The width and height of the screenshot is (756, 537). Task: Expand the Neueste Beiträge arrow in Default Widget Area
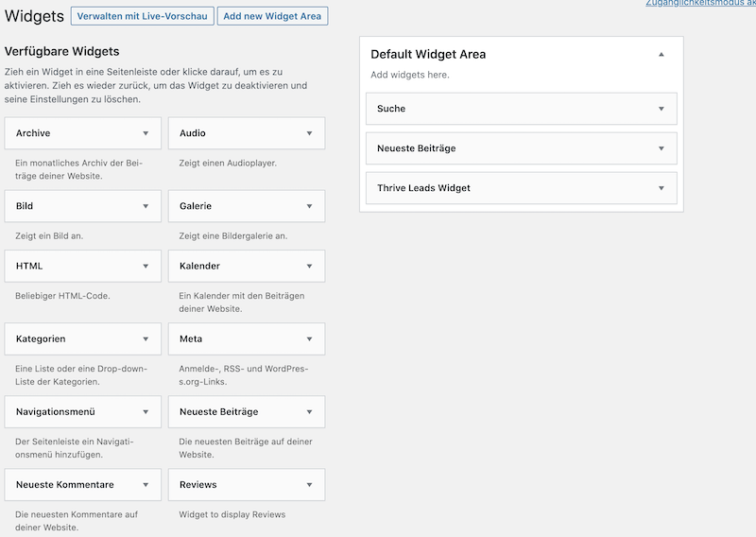[x=661, y=148]
